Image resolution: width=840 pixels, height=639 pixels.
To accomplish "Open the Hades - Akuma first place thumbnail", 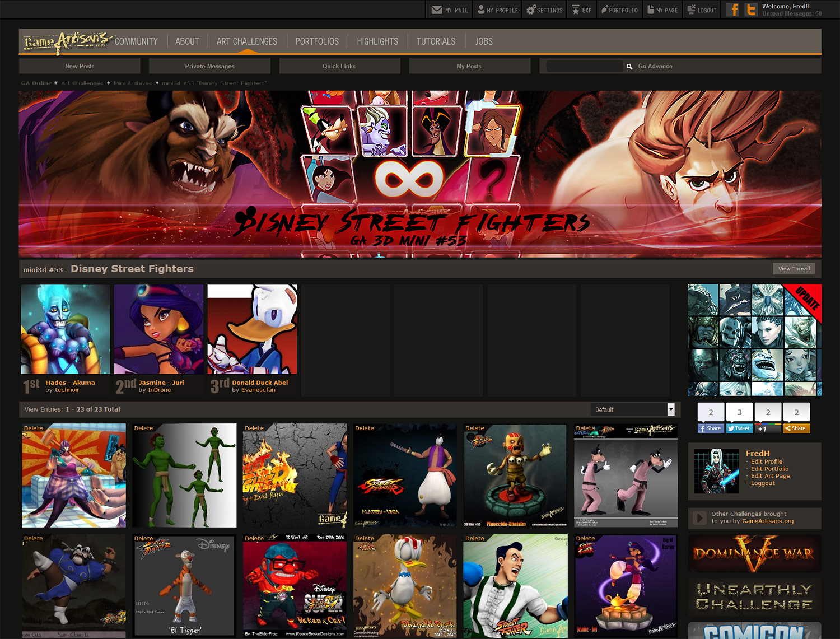I will tap(66, 329).
